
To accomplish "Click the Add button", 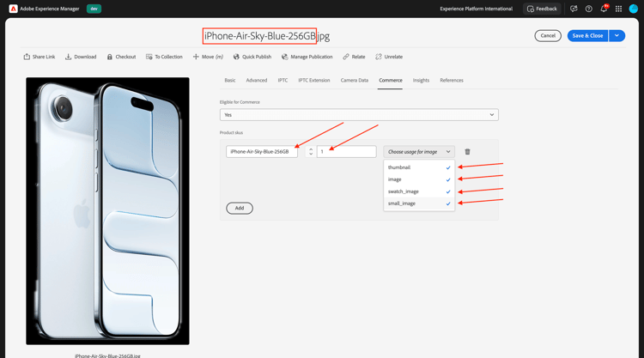I will coord(240,208).
